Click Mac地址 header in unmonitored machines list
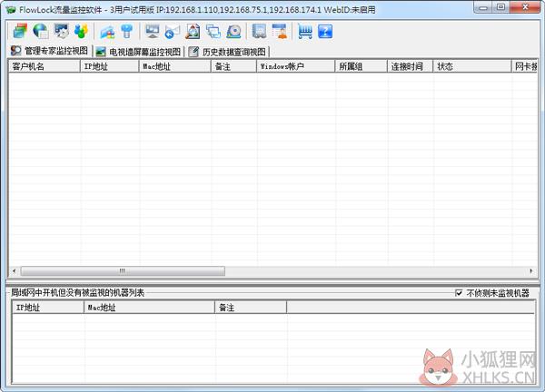This screenshot has height=392, width=545. click(x=150, y=308)
